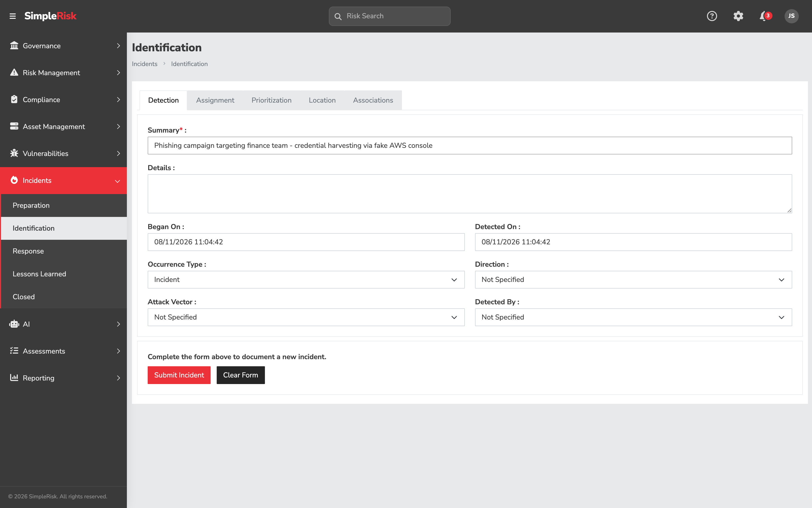
Task: Expand the AI menu chevron
Action: point(118,324)
